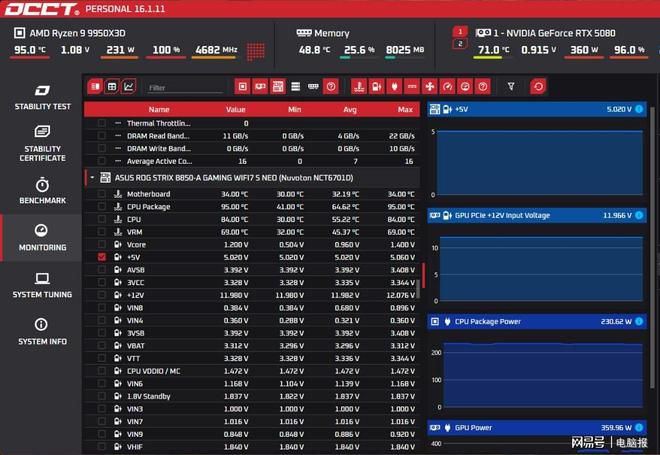The width and height of the screenshot is (660, 455).
Task: Select the Monitoring section
Action: (x=42, y=238)
